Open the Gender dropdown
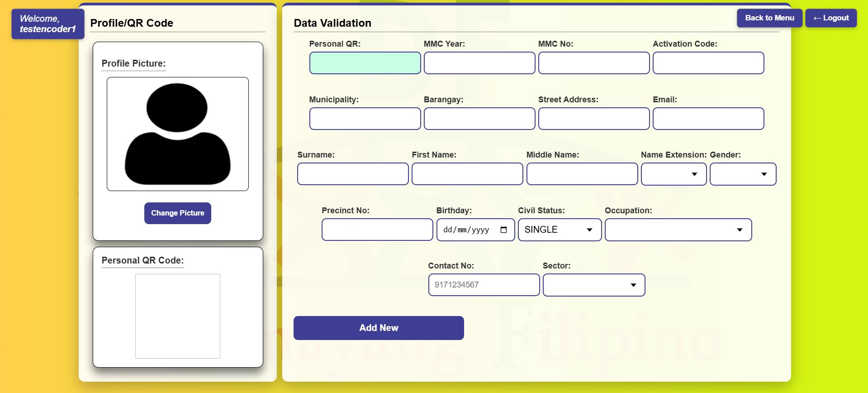 pos(743,174)
